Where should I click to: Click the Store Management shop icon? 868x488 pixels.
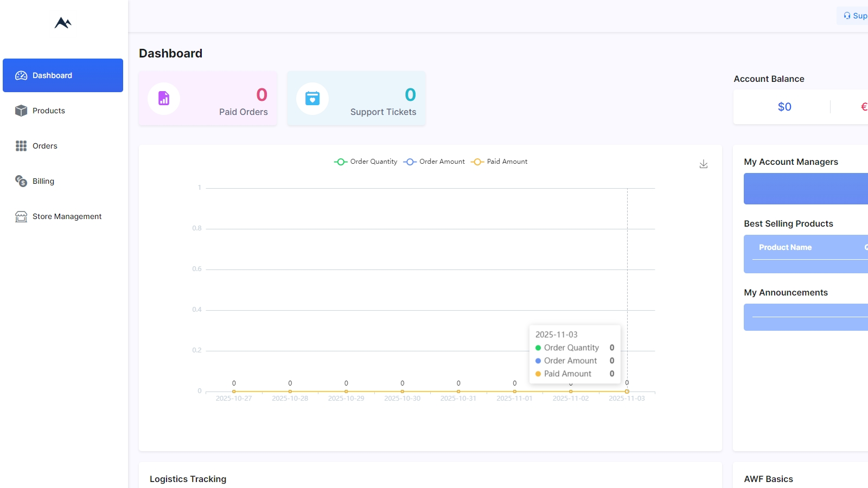[21, 216]
